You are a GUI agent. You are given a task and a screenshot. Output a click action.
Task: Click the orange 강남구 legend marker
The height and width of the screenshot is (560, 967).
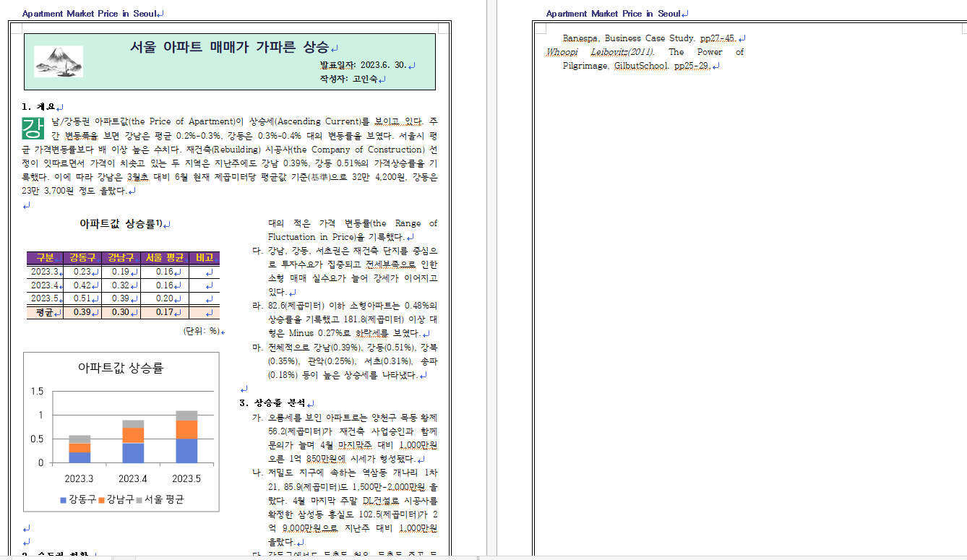click(102, 499)
